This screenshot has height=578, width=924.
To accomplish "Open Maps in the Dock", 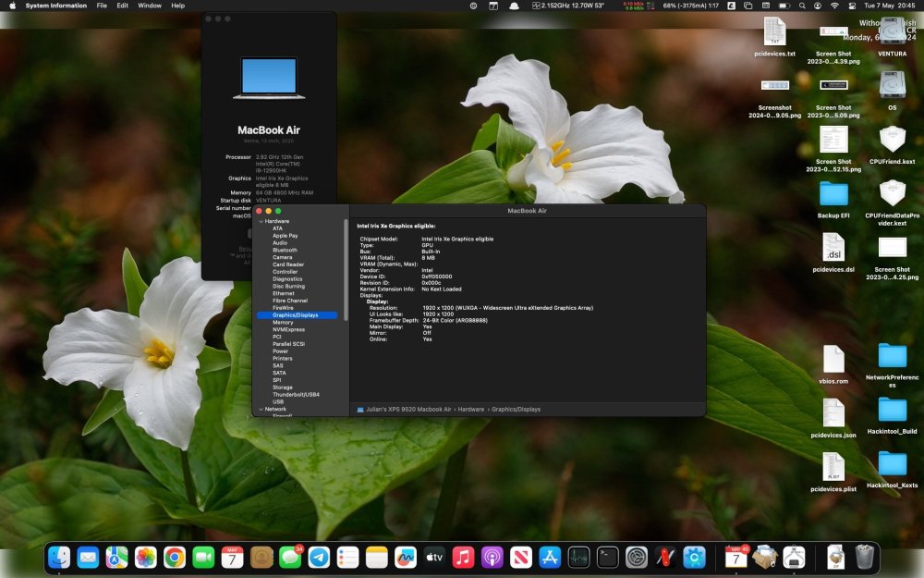I will 116,558.
